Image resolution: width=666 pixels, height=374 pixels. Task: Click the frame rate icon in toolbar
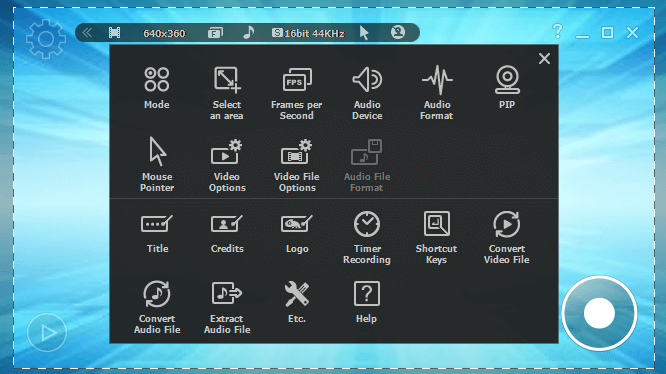[215, 33]
